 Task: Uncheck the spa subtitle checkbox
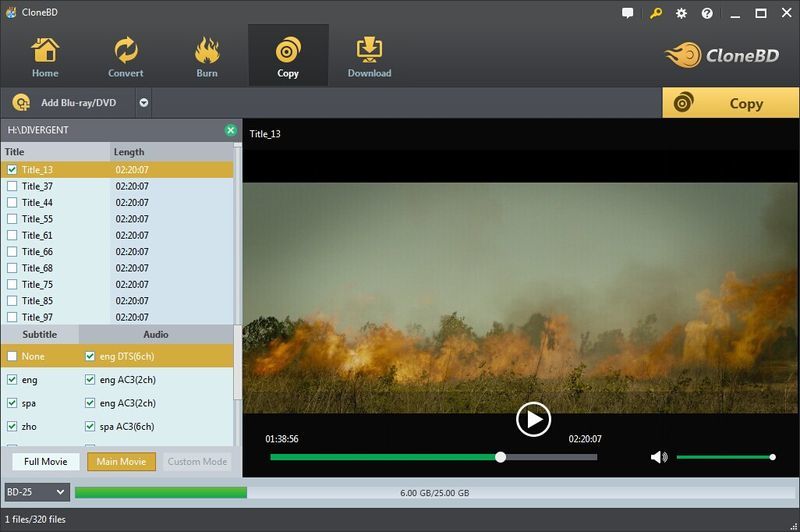12,403
